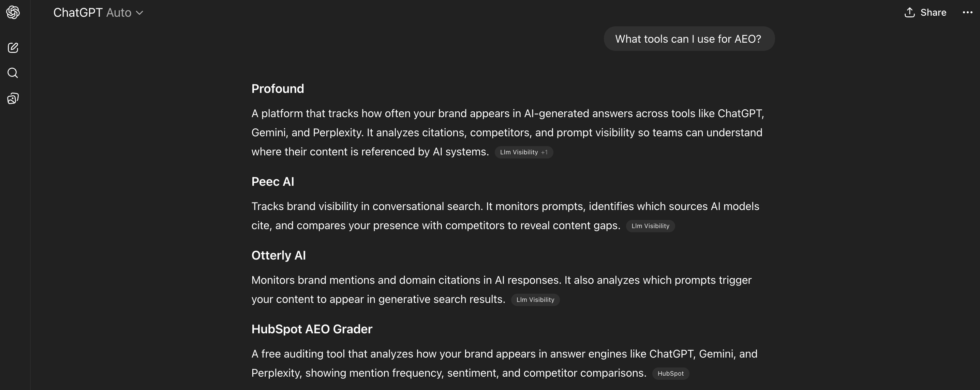Image resolution: width=980 pixels, height=390 pixels.
Task: Click the Share button label
Action: 933,13
